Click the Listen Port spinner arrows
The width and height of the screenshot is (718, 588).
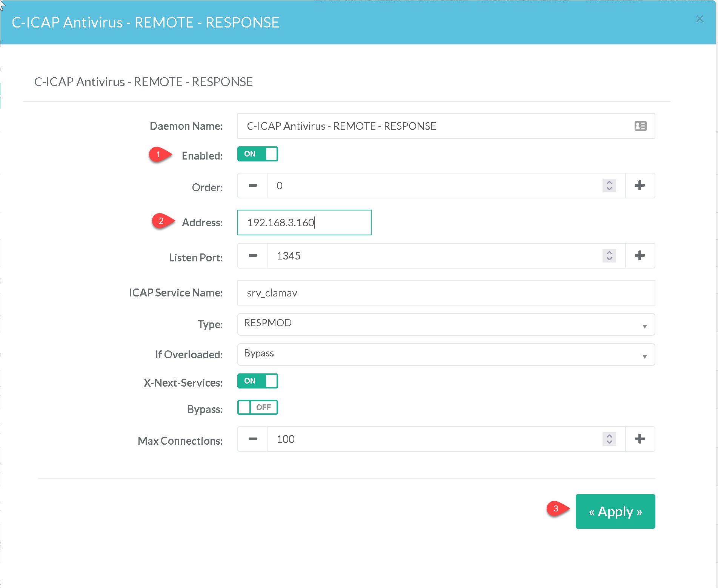pyautogui.click(x=609, y=256)
